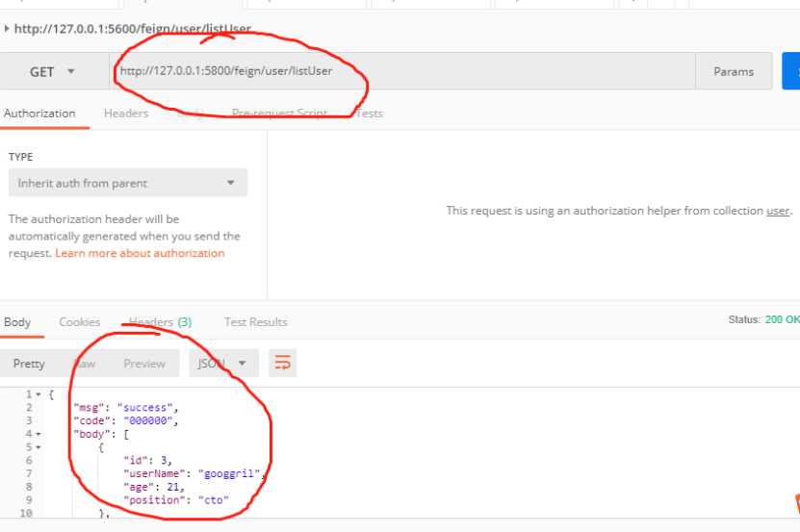Viewport: 800px width, 532px height.
Task: Open the Tests tab
Action: pyautogui.click(x=369, y=114)
